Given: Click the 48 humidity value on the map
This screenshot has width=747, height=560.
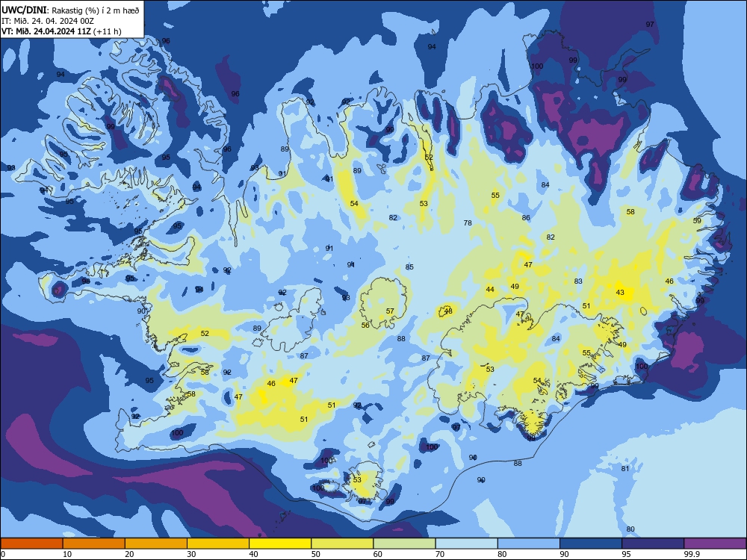Looking at the screenshot, I should tap(448, 311).
